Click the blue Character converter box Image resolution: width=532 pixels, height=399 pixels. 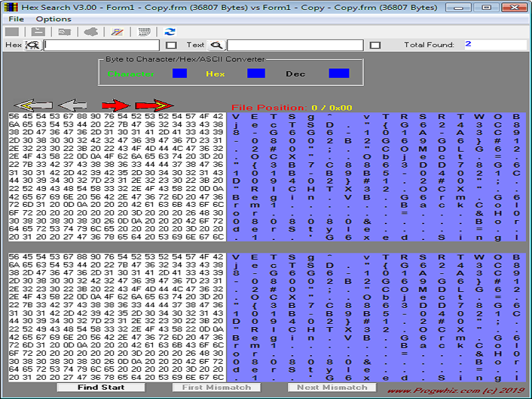[180, 73]
